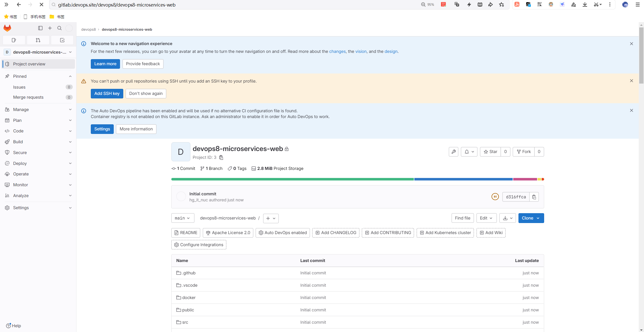Open the Clone dropdown
The width and height of the screenshot is (644, 332).
coord(531,218)
